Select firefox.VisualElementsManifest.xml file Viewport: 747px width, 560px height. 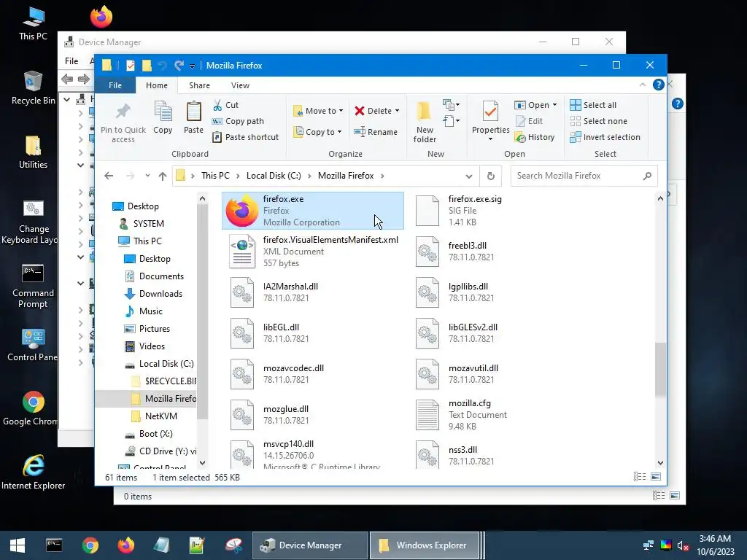(314, 252)
